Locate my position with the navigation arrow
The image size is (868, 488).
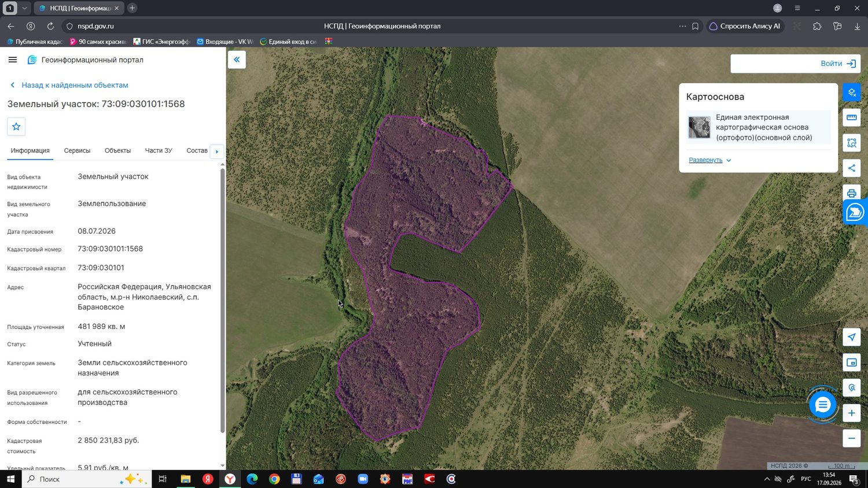(x=852, y=337)
